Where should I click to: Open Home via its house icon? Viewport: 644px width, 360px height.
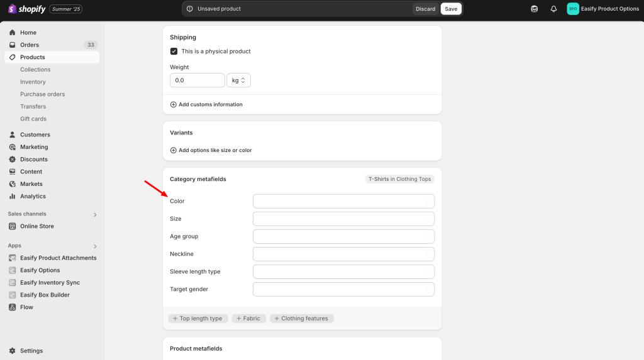click(x=13, y=33)
